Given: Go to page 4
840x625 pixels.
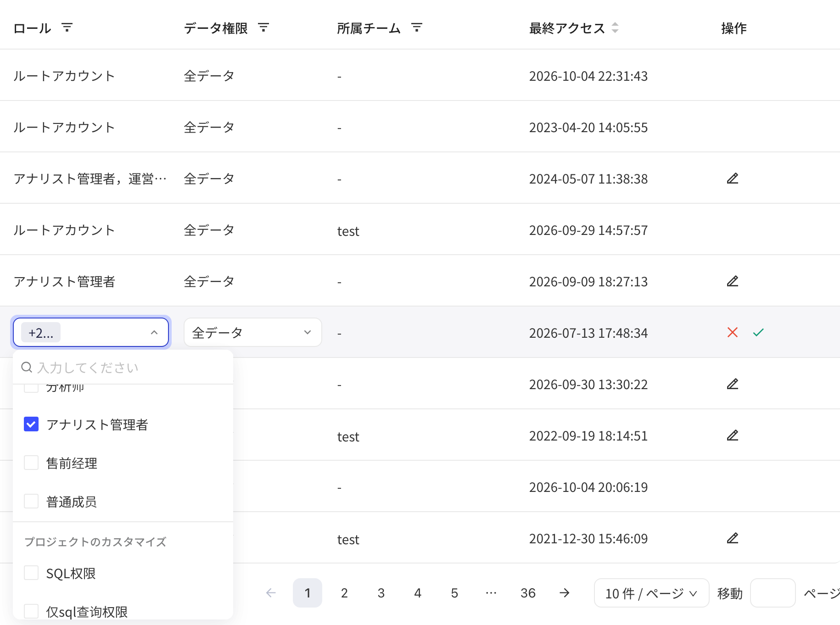Looking at the screenshot, I should pyautogui.click(x=418, y=593).
